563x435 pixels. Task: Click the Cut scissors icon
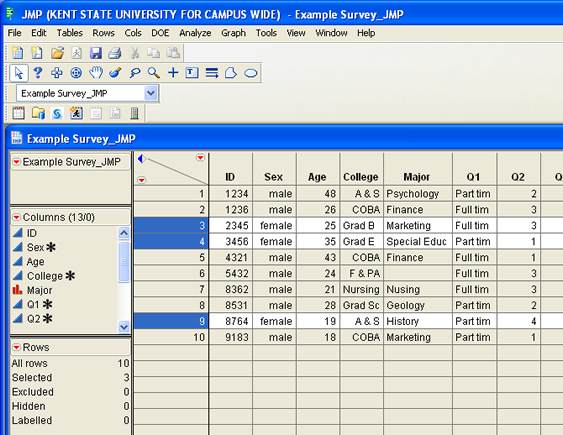[135, 53]
